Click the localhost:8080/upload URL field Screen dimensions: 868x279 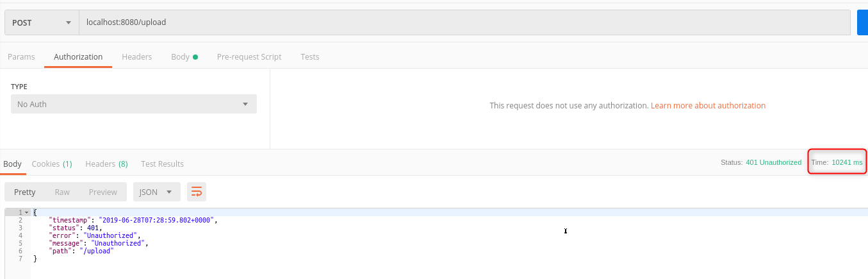coord(466,22)
